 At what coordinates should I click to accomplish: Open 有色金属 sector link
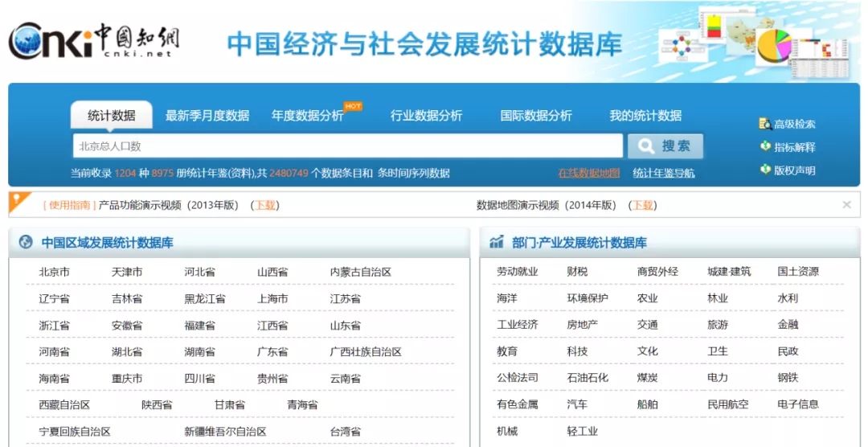517,404
